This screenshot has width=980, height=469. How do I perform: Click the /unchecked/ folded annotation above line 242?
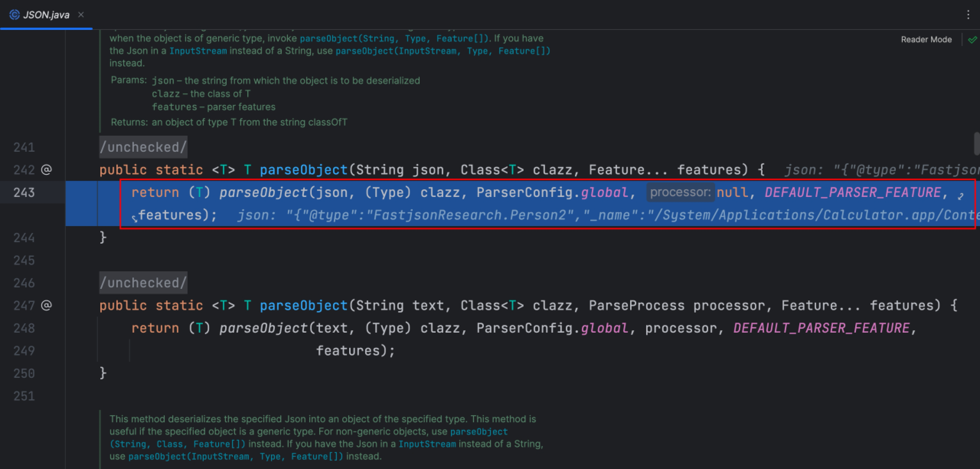pyautogui.click(x=143, y=147)
